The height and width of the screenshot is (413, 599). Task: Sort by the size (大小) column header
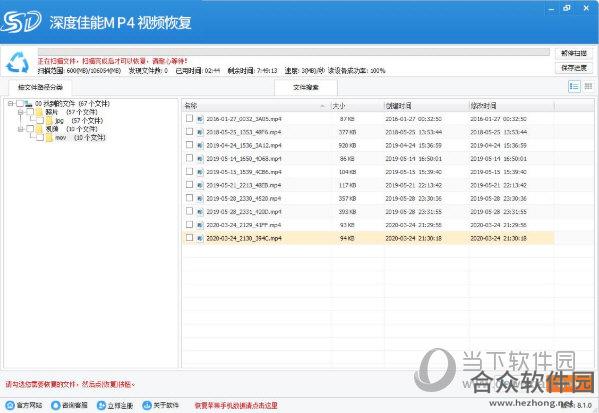click(338, 106)
